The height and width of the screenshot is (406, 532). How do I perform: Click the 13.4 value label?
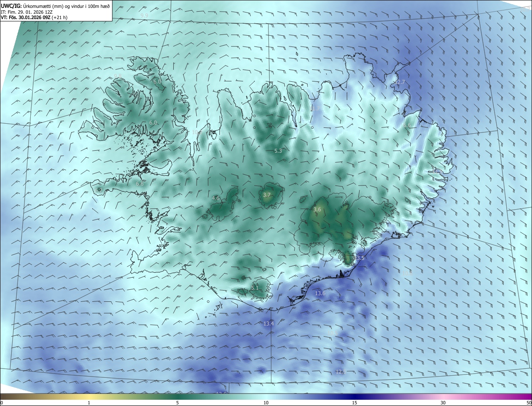click(269, 323)
